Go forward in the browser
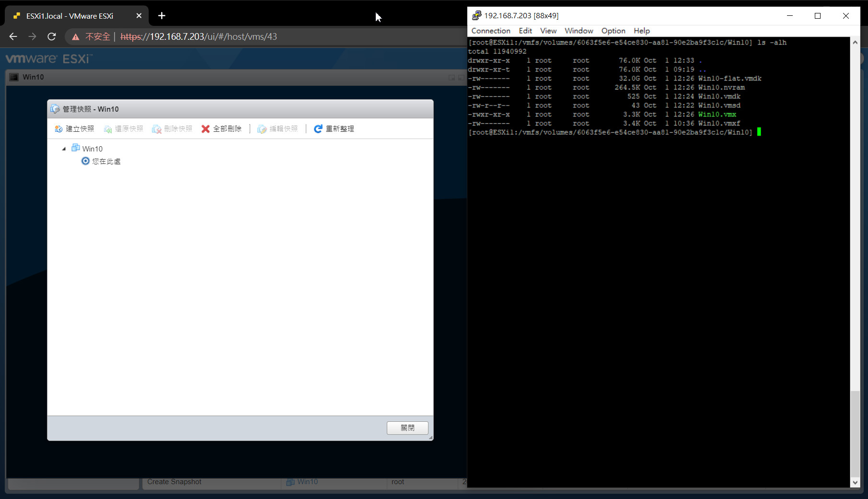868x499 pixels. click(x=32, y=36)
